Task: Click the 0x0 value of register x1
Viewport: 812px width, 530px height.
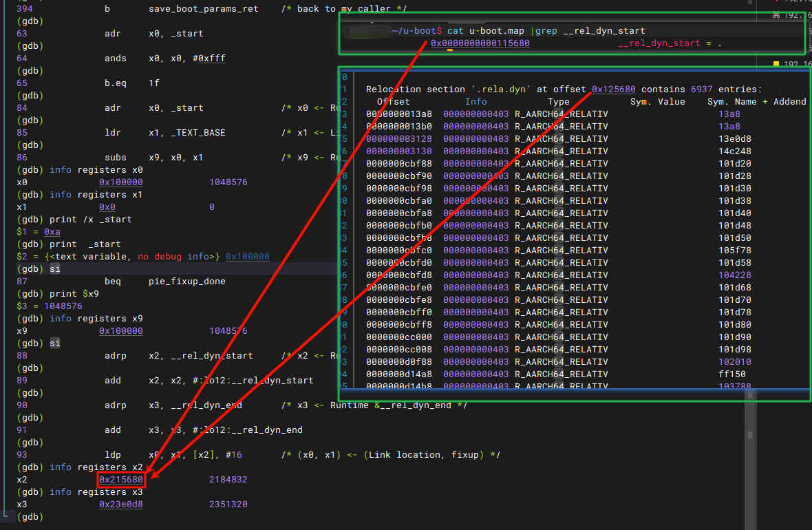Action: click(x=107, y=207)
